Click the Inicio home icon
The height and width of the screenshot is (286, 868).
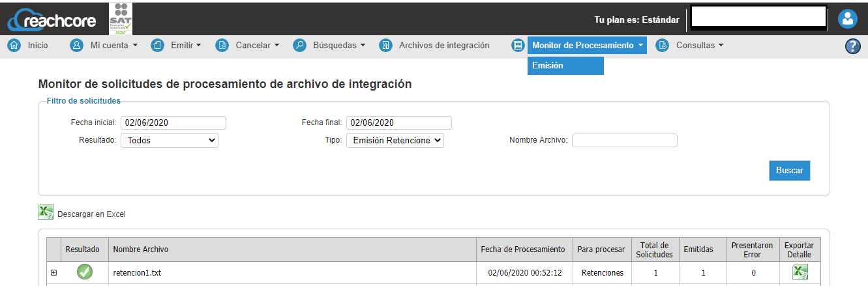click(14, 46)
